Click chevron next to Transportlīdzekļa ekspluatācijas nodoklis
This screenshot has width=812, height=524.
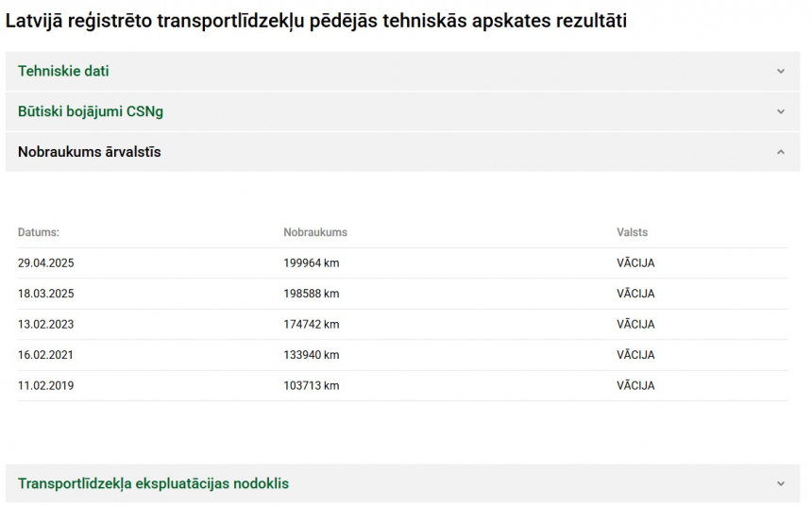[780, 483]
